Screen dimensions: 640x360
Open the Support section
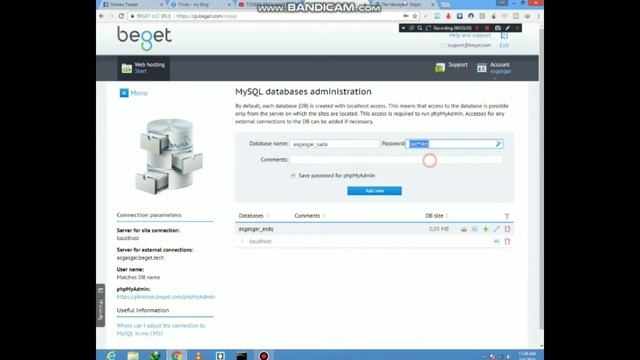click(451, 67)
